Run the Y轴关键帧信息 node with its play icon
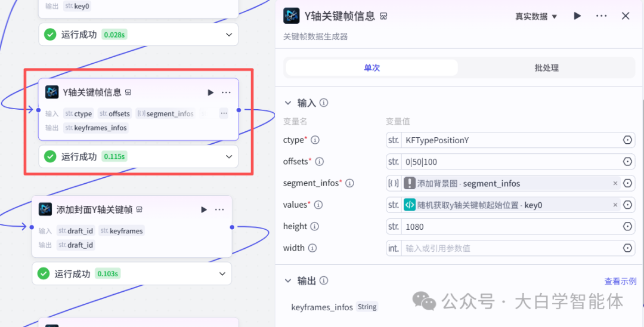 click(210, 92)
